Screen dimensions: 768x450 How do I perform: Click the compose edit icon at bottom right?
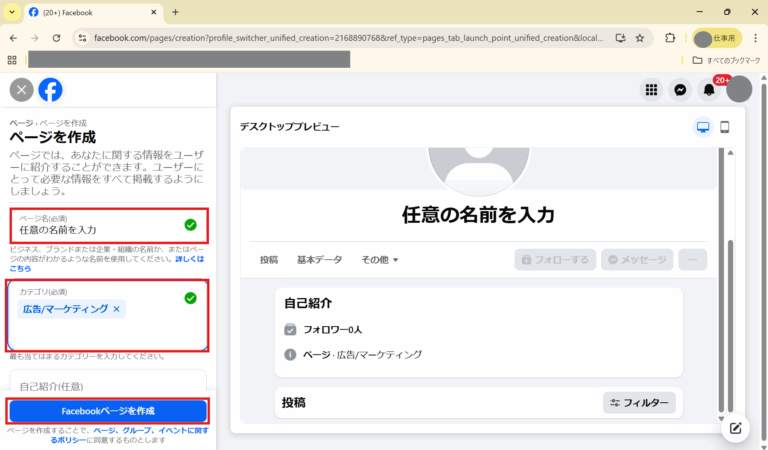735,428
